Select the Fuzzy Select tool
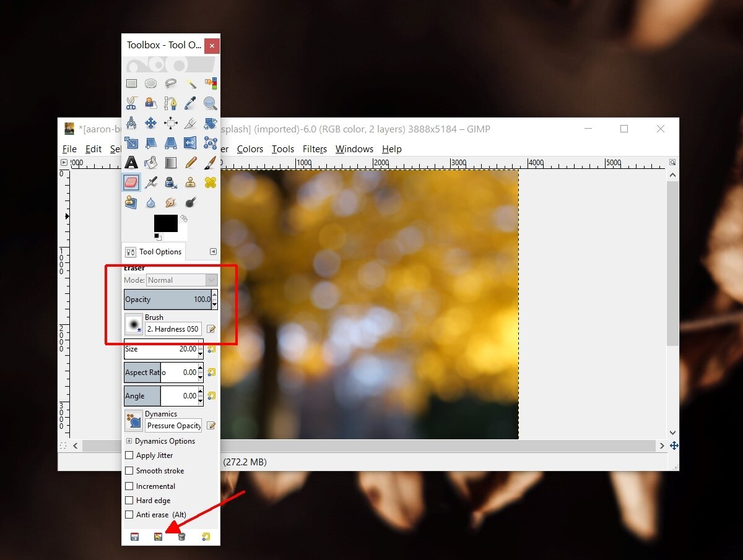Screen dimensions: 743x560 click(x=190, y=84)
